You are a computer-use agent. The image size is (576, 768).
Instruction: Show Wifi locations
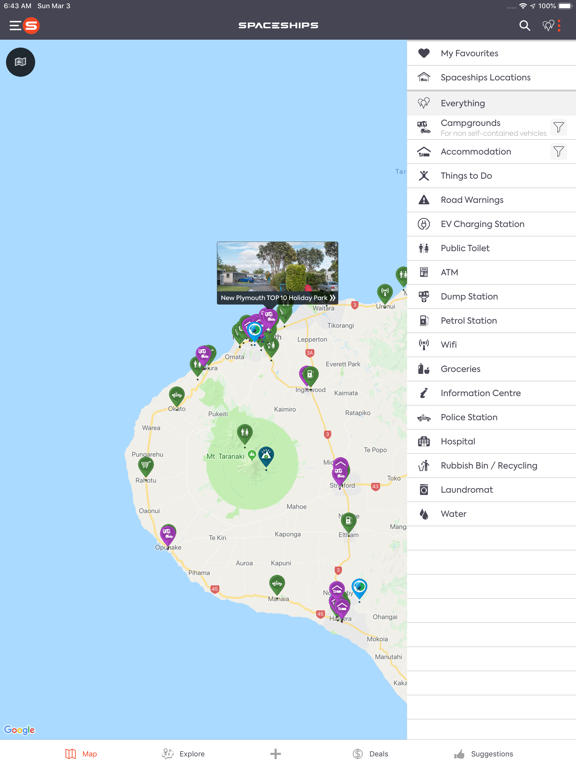[x=491, y=345]
